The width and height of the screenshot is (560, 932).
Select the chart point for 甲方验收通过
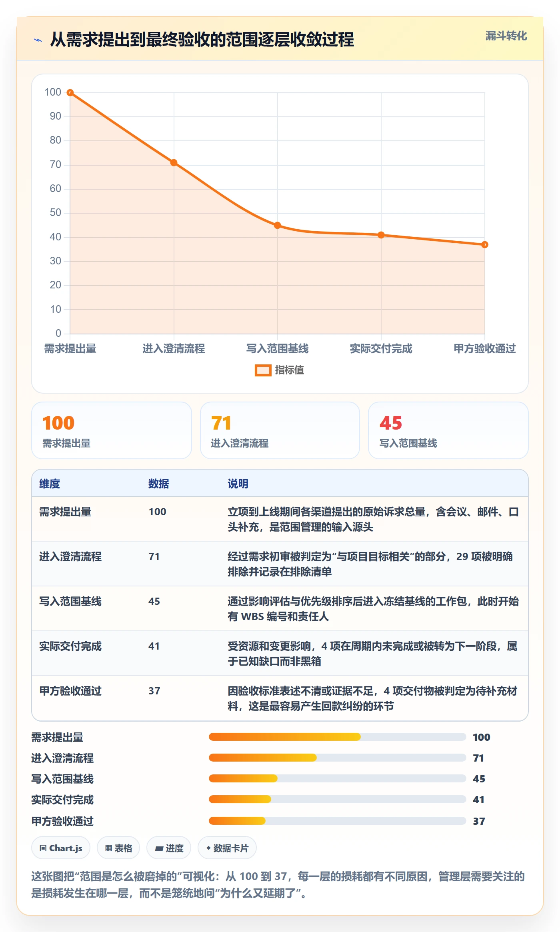point(485,245)
